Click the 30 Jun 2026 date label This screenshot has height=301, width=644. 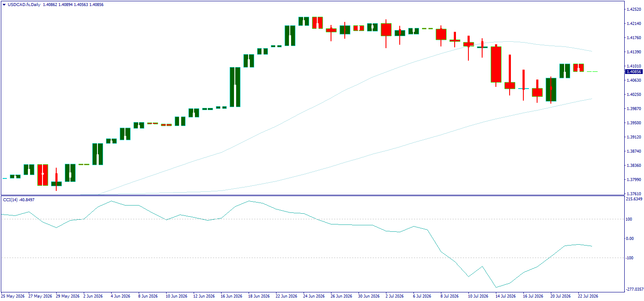pyautogui.click(x=369, y=296)
